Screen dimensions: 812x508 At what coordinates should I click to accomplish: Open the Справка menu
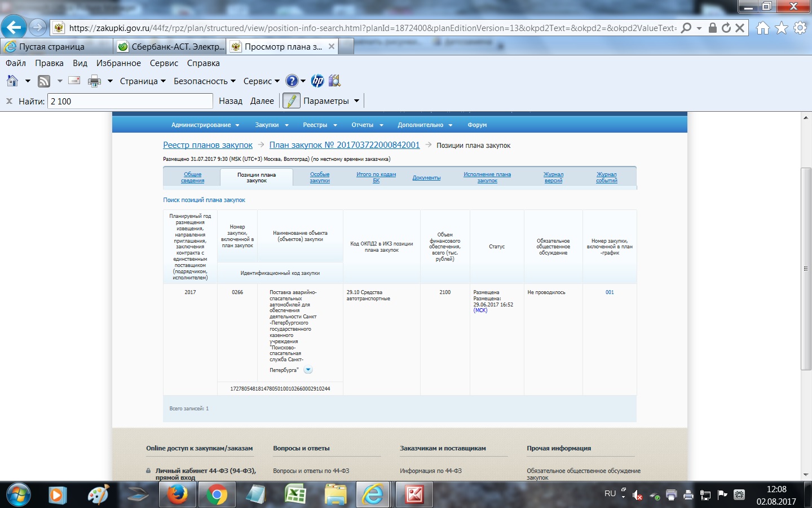coord(203,63)
